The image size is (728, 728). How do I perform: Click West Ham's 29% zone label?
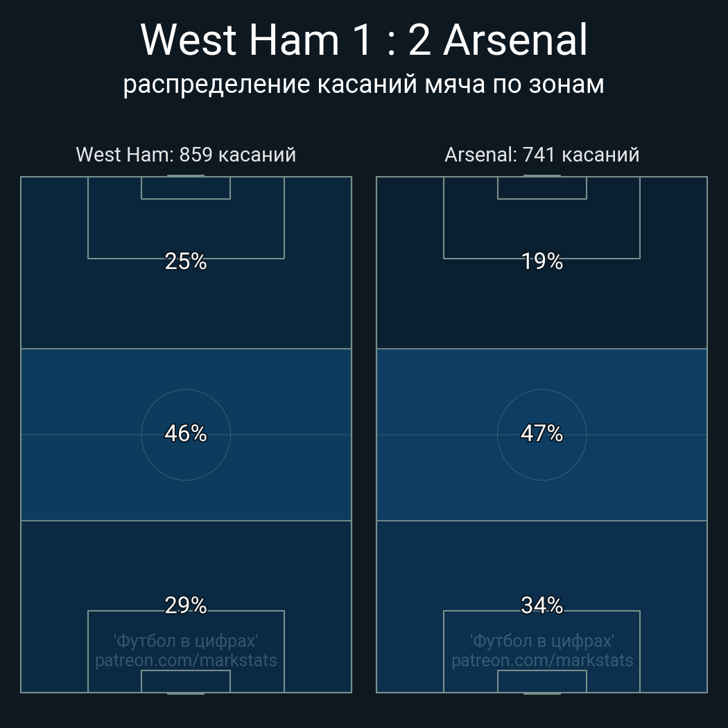186,605
